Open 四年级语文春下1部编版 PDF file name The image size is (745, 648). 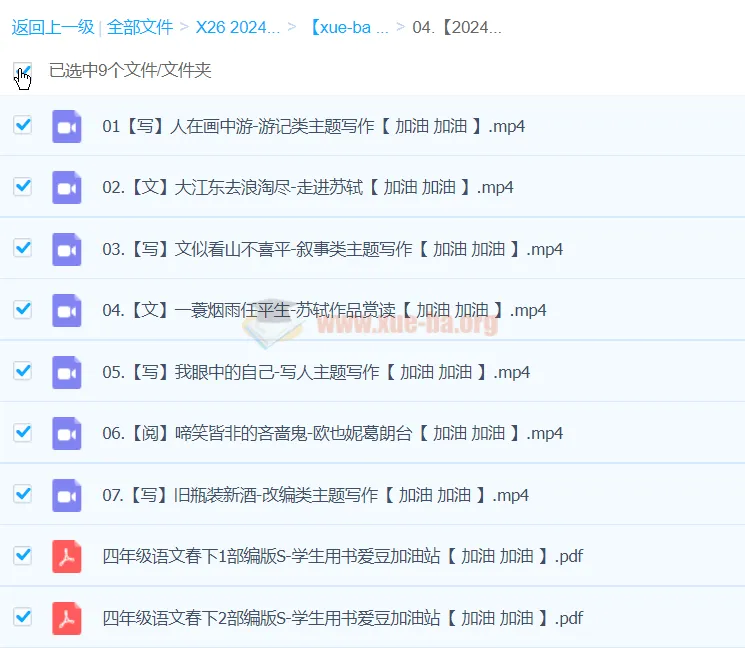[x=342, y=557]
